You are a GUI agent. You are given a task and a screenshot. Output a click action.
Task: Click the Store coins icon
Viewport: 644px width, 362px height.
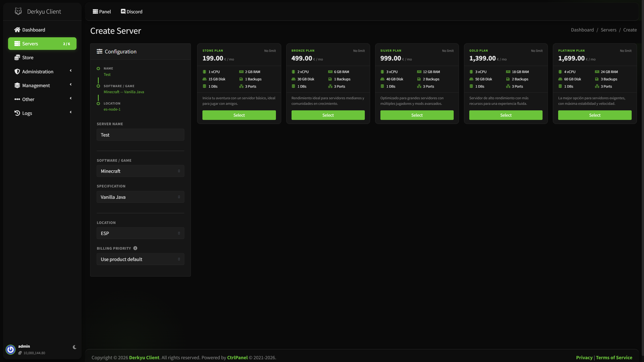pyautogui.click(x=17, y=57)
